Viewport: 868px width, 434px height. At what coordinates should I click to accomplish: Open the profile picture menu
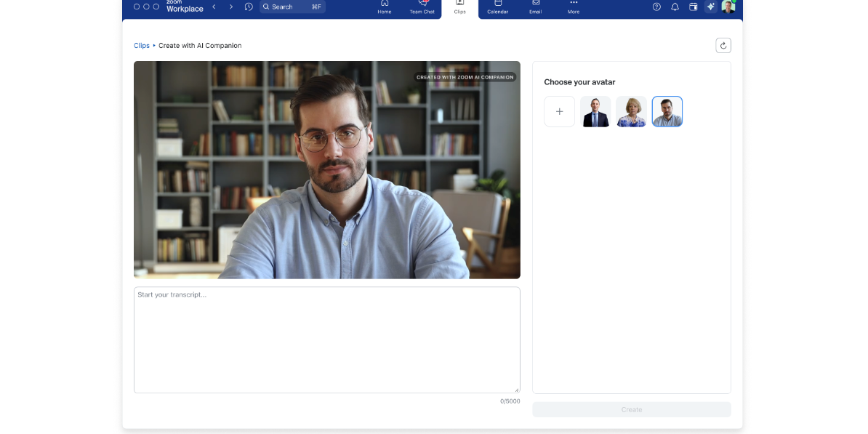point(728,7)
